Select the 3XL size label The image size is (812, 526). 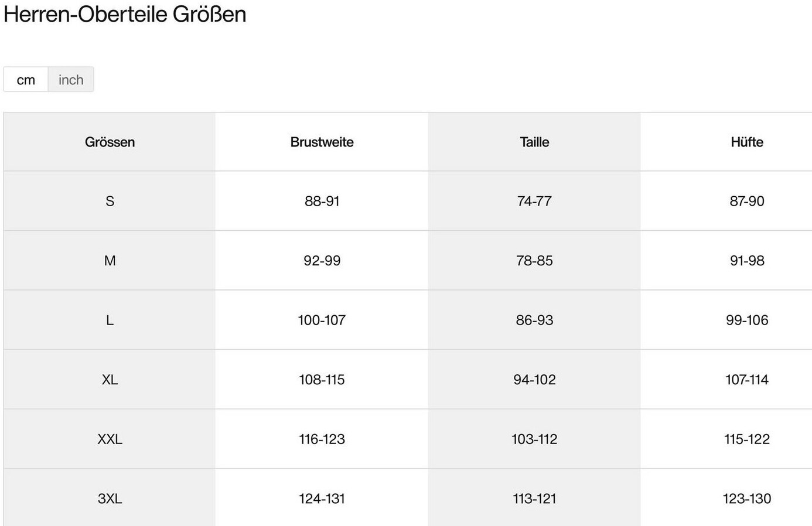pos(110,498)
